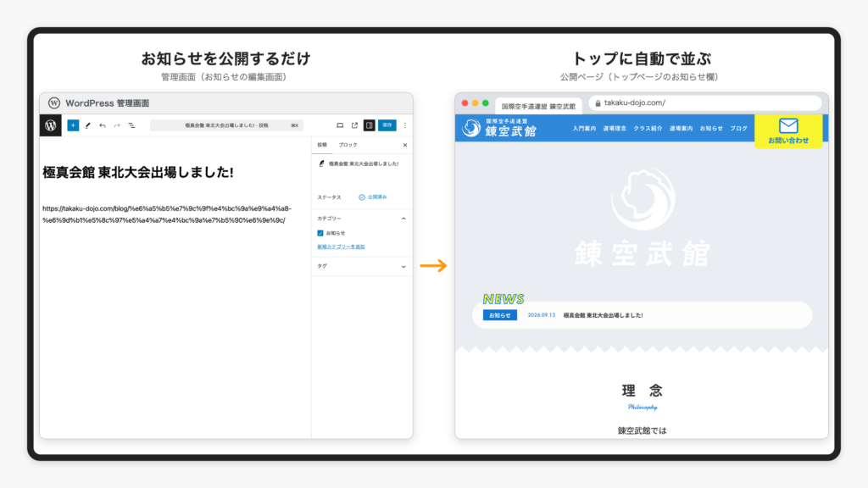The height and width of the screenshot is (488, 868).
Task: Undo the last change in the editor
Action: pyautogui.click(x=103, y=125)
